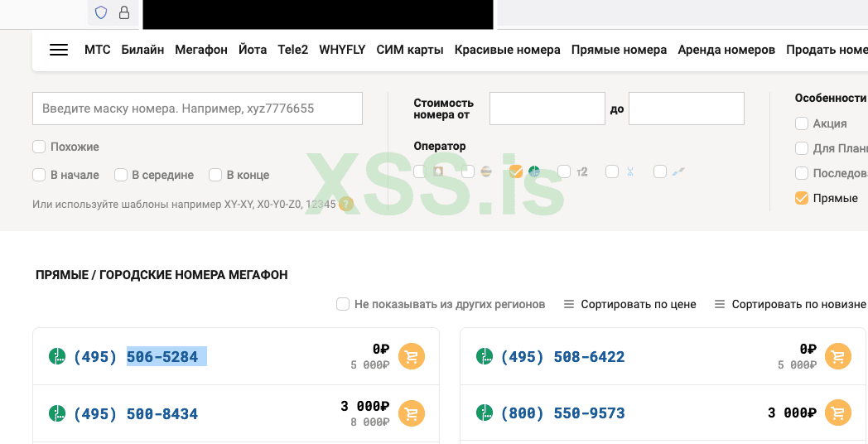The image size is (868, 444).
Task: Open number (495) 500-8434
Action: pos(136,414)
